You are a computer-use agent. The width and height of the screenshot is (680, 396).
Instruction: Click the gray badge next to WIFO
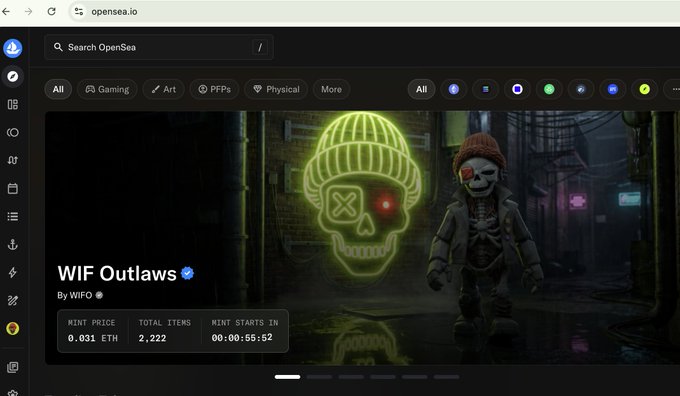click(99, 295)
